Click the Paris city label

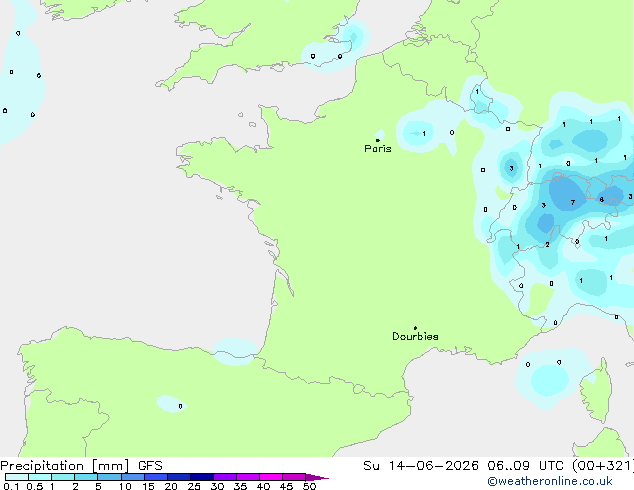tap(378, 149)
